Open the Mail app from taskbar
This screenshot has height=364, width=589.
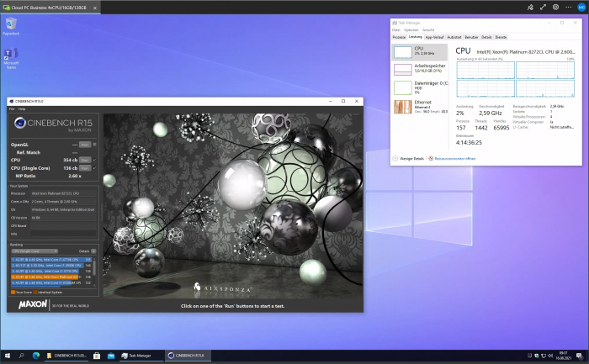point(111,356)
